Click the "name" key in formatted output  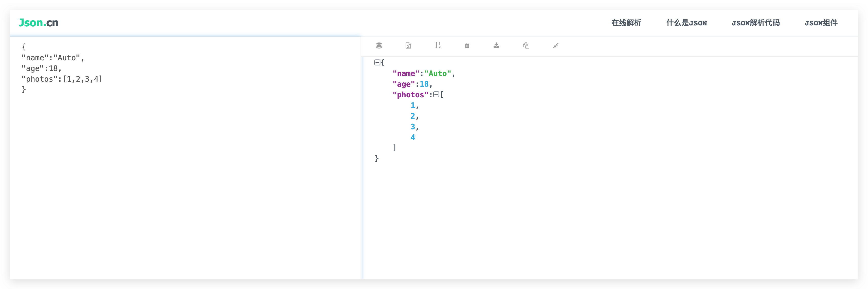[x=406, y=74]
